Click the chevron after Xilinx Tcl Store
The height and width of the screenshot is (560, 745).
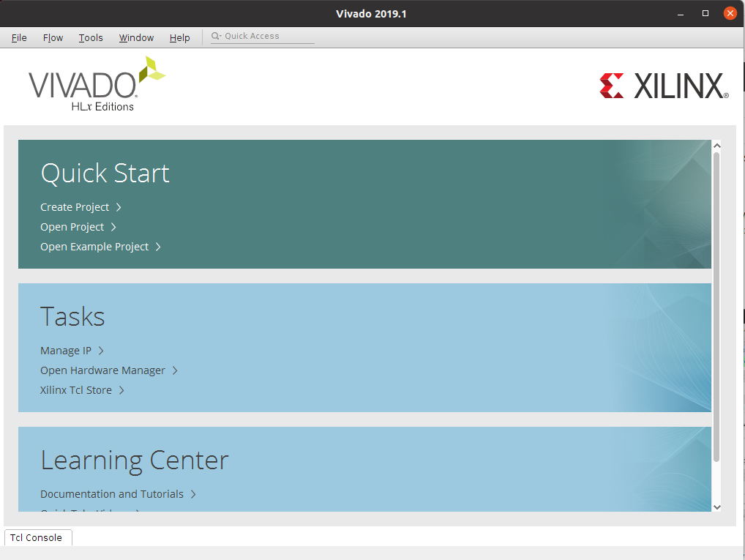[121, 390]
